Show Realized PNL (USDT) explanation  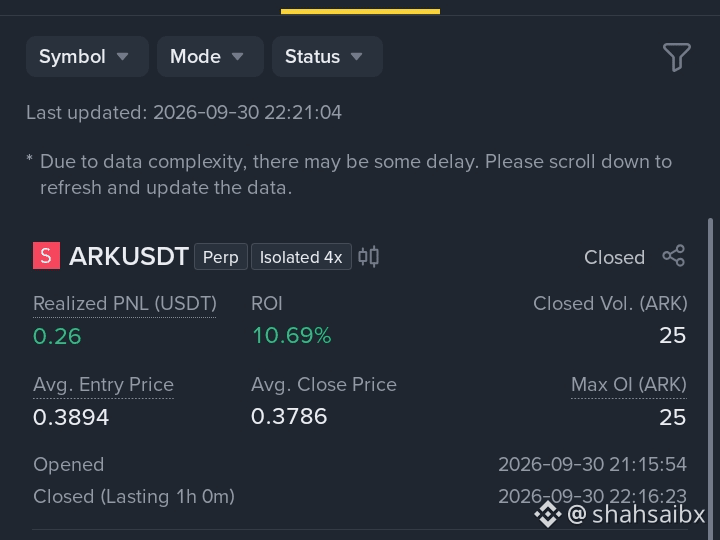(x=125, y=304)
